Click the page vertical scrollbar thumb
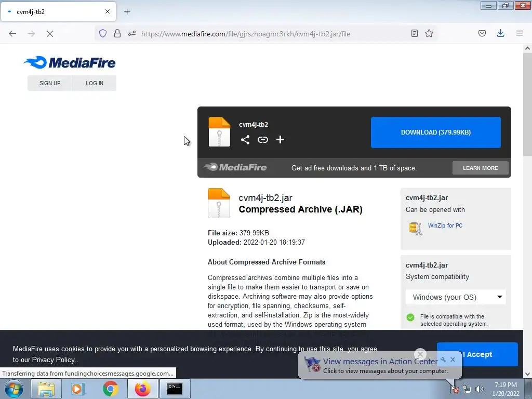This screenshot has height=399, width=532. point(527,104)
